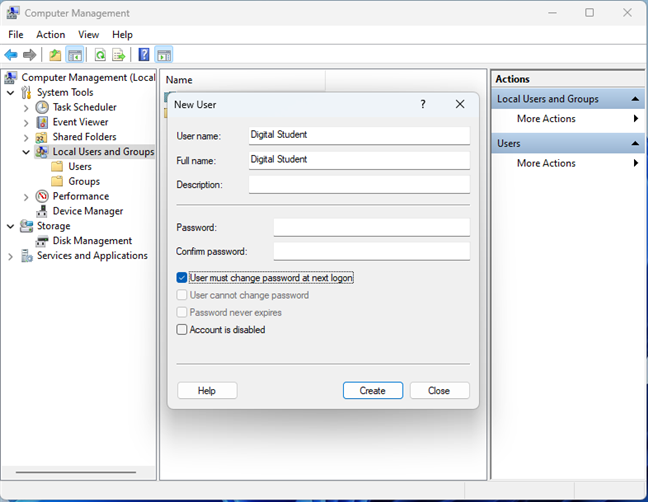Click the Refresh toolbar icon

coord(100,55)
